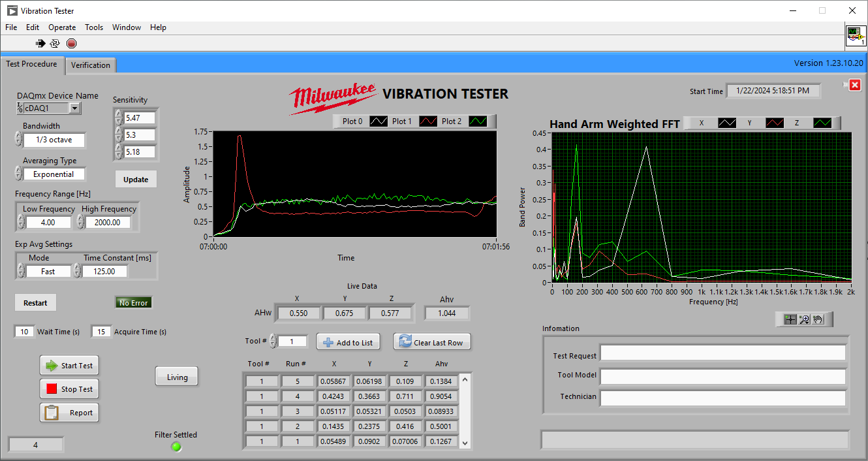
Task: Click the Vibration Tester title bar app icon
Action: point(12,10)
